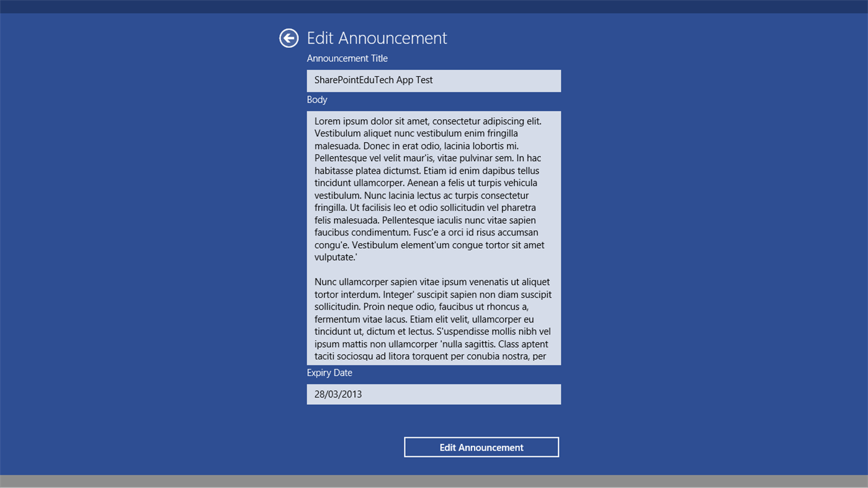This screenshot has height=488, width=868.
Task: Click the Expiry Date label
Action: click(329, 373)
